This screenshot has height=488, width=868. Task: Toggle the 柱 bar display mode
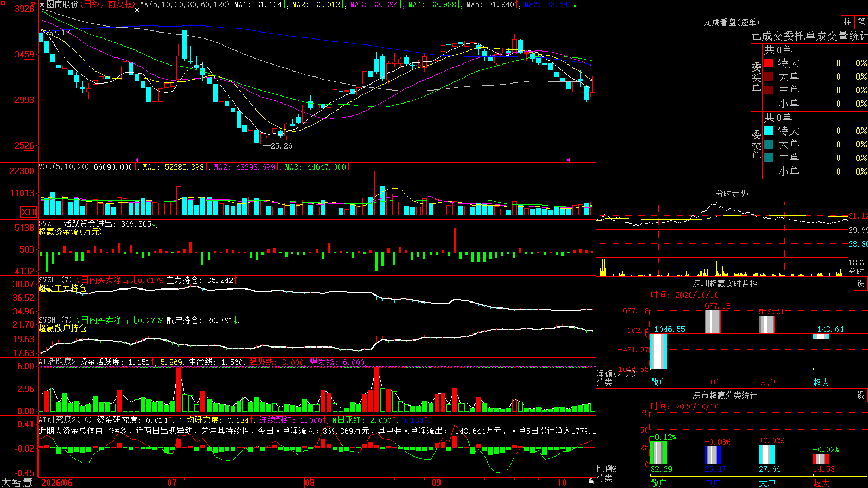847,22
